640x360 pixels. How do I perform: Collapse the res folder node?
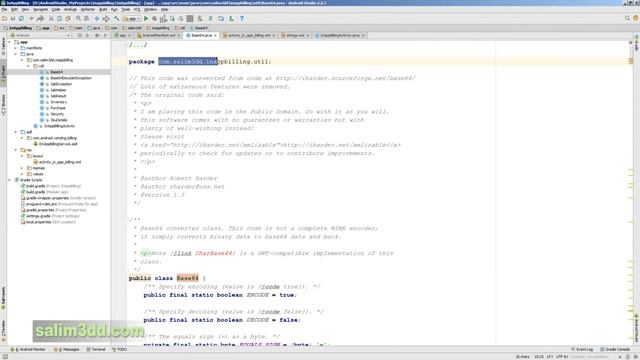16,150
